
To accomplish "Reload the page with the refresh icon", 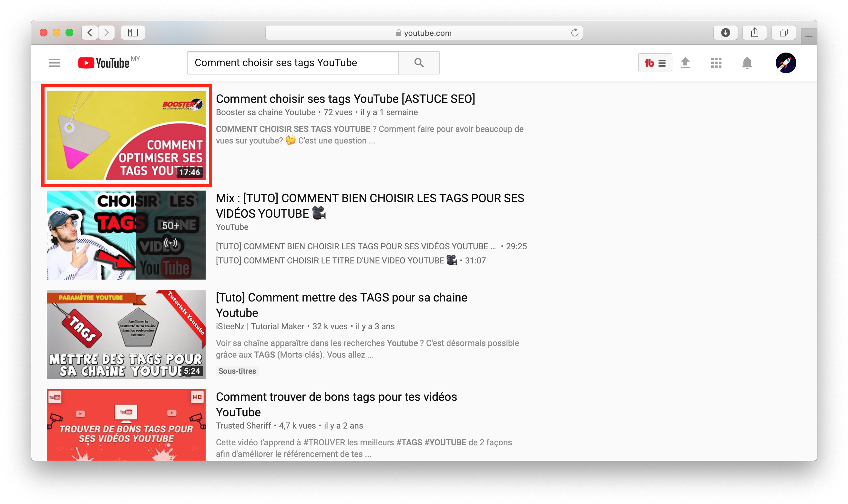I will click(574, 33).
